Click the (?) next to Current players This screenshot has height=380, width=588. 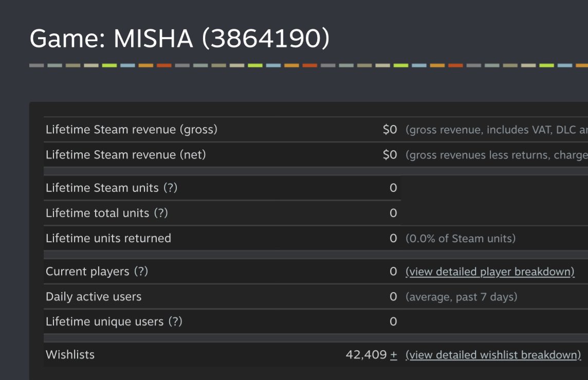pyautogui.click(x=141, y=271)
